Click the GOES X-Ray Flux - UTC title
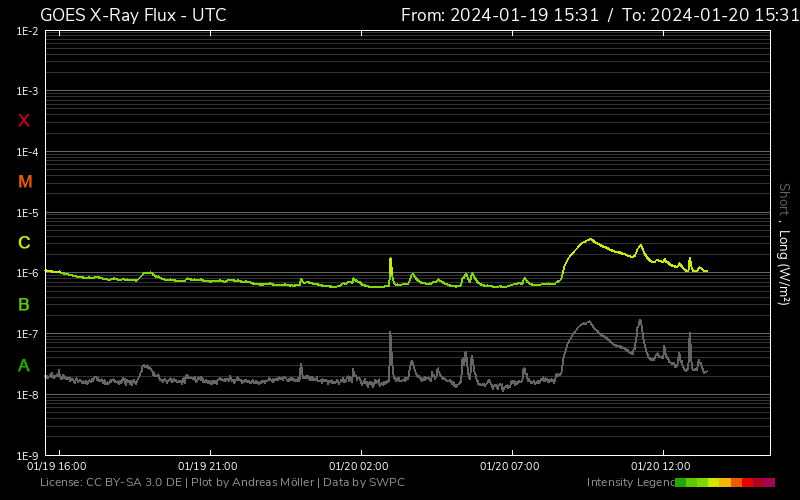The width and height of the screenshot is (800, 500). tap(133, 15)
